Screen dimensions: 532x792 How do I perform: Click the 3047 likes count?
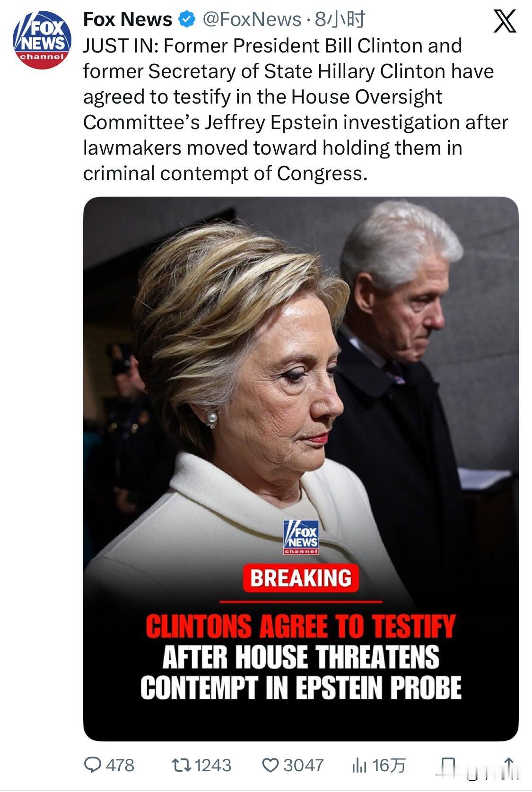[304, 765]
